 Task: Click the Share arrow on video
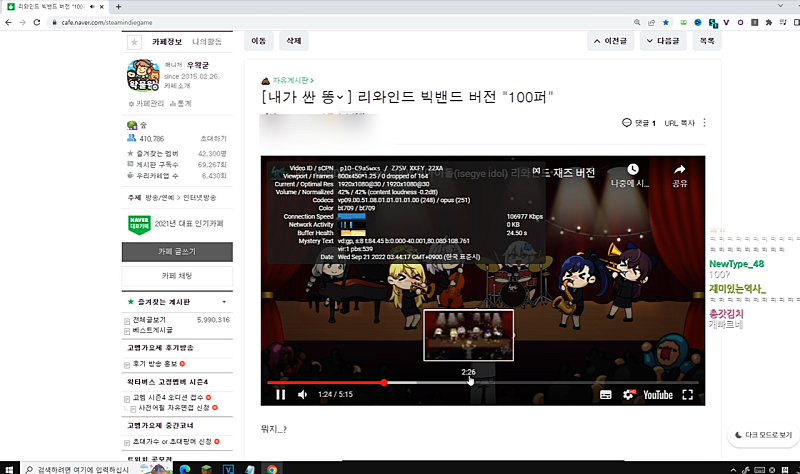click(x=680, y=169)
